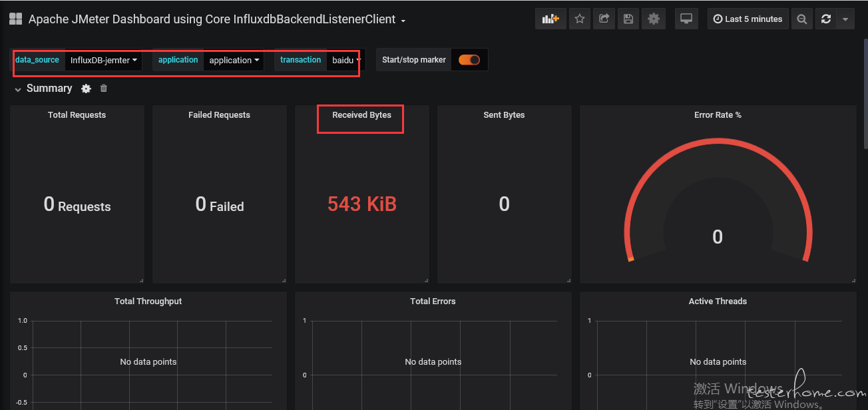The height and width of the screenshot is (410, 868).
Task: Click the Error Rate % panel title
Action: point(718,115)
